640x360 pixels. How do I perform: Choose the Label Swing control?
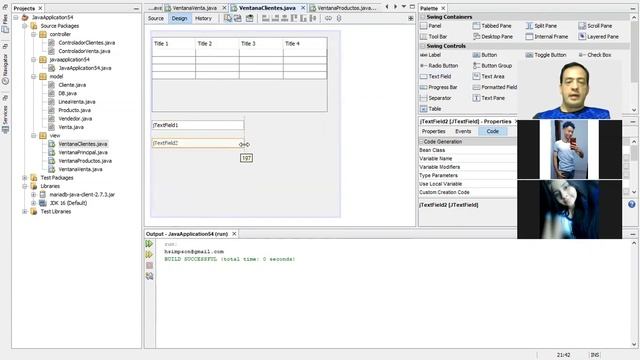(x=430, y=55)
